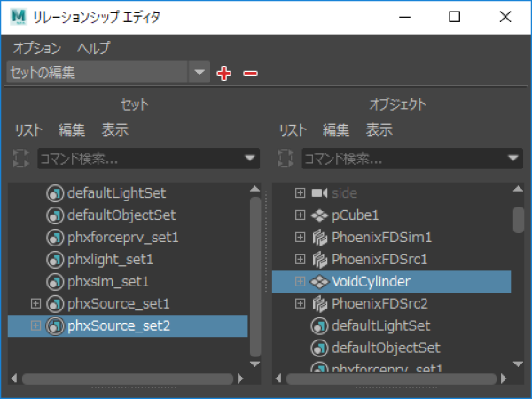The height and width of the screenshot is (399, 532).
Task: Click the PhoenixFDSim1 node icon
Action: tap(319, 238)
